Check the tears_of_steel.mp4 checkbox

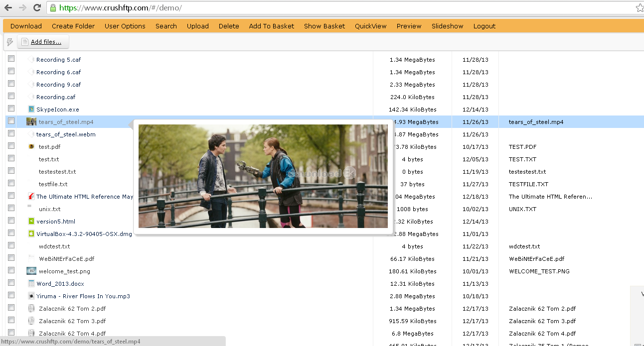[x=11, y=121]
